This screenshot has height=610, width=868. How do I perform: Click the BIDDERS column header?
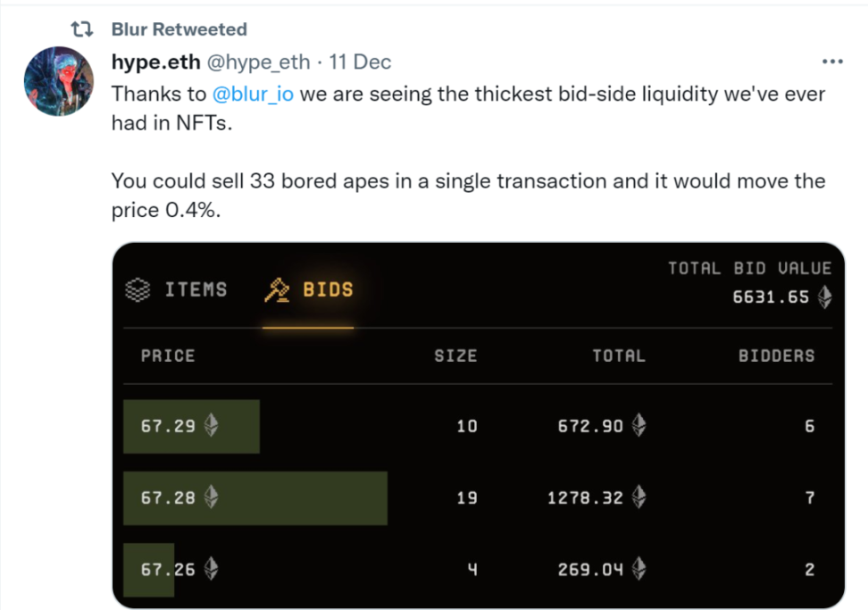point(776,355)
